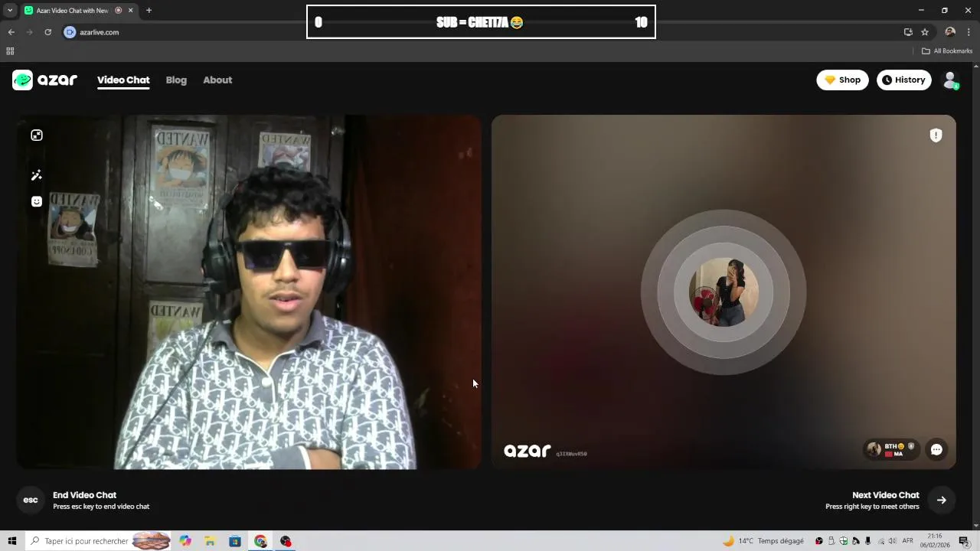Click the camera site-info icon in address bar
980x551 pixels.
(70, 32)
